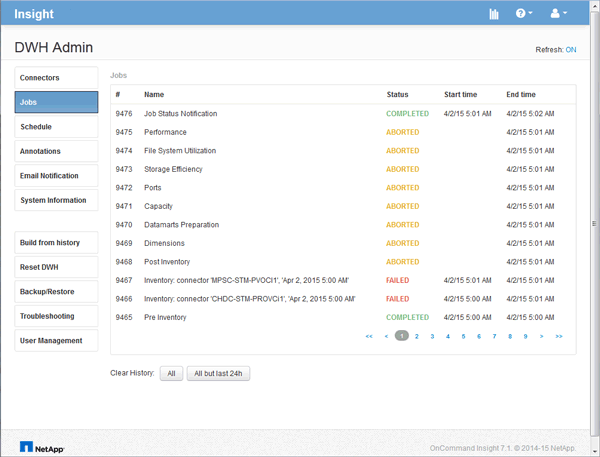
Task: Click the Reset DWH option
Action: coord(56,268)
